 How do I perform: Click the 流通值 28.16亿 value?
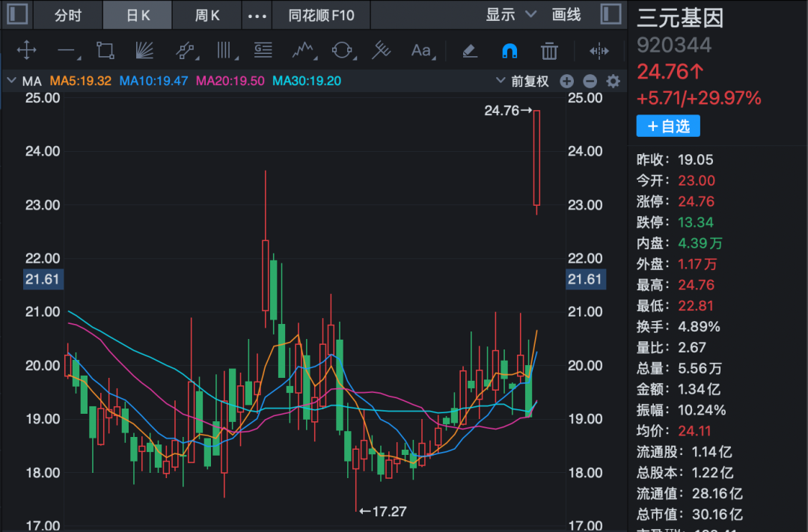pos(717,494)
